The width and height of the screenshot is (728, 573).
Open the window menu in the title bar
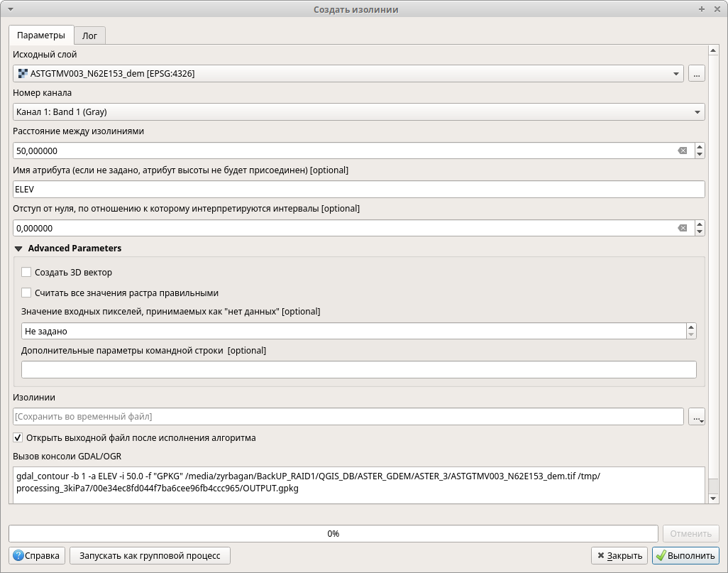point(10,9)
